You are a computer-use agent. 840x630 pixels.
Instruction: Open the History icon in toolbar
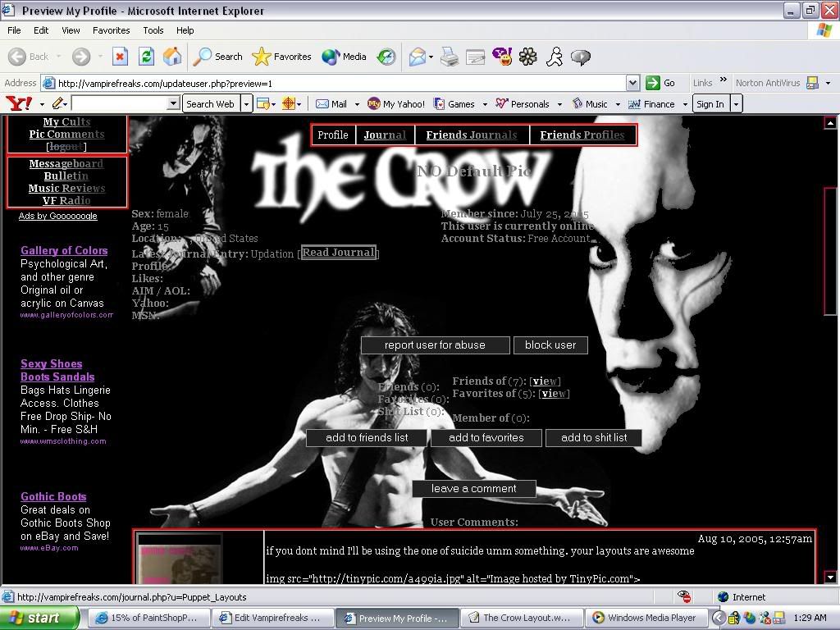pyautogui.click(x=386, y=57)
